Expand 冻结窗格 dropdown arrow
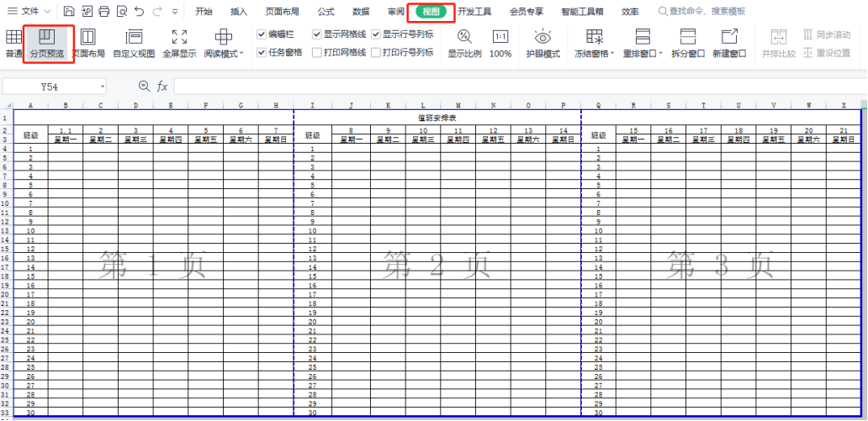Screen dimensions: 868x421 [x=612, y=54]
